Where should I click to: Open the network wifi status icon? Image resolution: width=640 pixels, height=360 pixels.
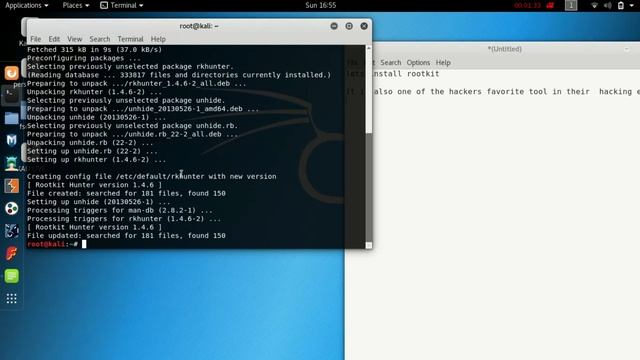coord(594,5)
